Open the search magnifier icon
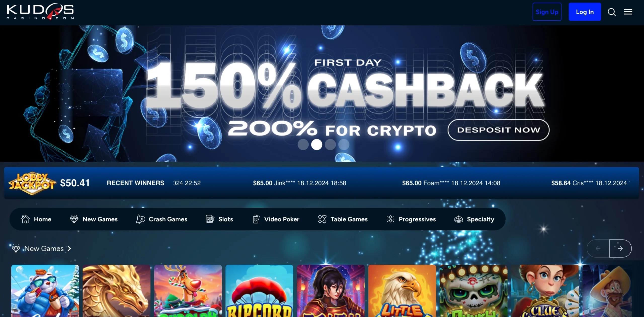Screen dimensions: 644x317 pos(612,12)
